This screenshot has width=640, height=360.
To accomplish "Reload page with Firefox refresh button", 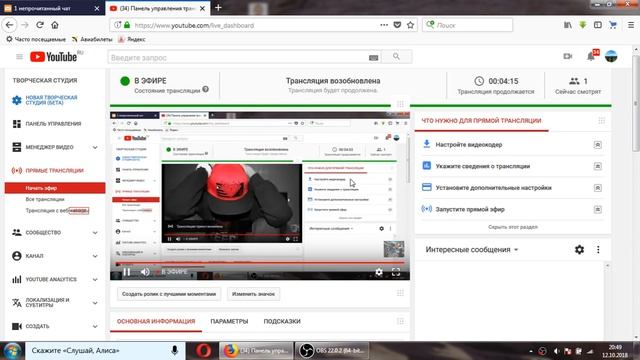I will click(40, 25).
